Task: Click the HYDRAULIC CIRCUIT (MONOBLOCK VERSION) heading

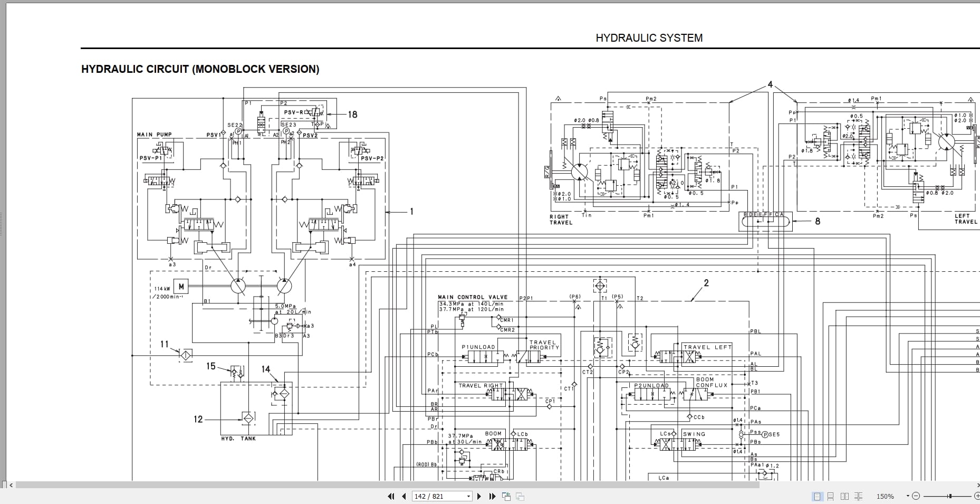Action: tap(200, 69)
